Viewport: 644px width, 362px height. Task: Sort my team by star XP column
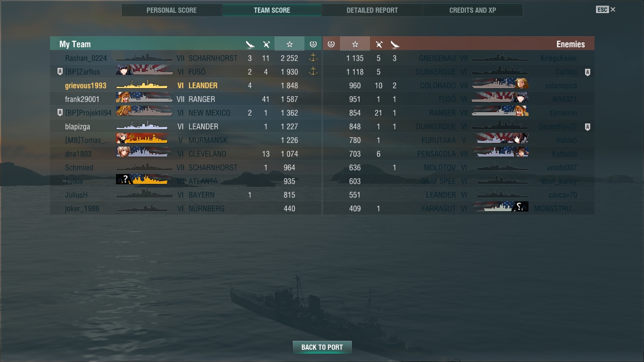click(289, 44)
